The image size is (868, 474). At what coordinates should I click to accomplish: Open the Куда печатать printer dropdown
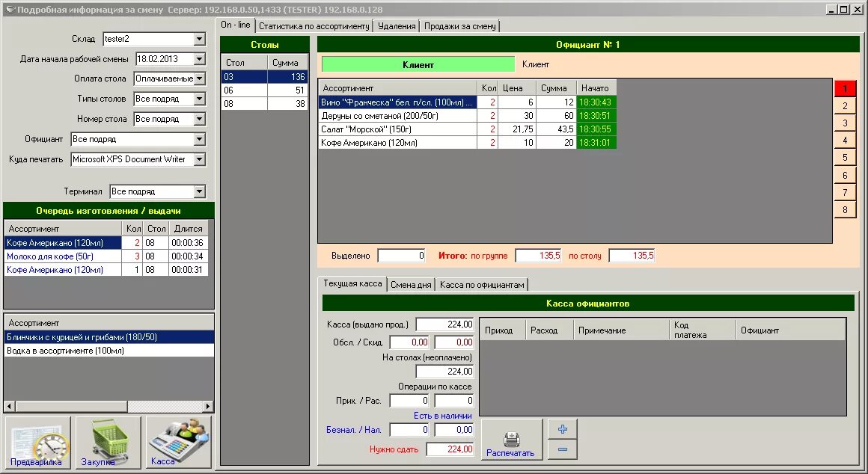coord(200,159)
